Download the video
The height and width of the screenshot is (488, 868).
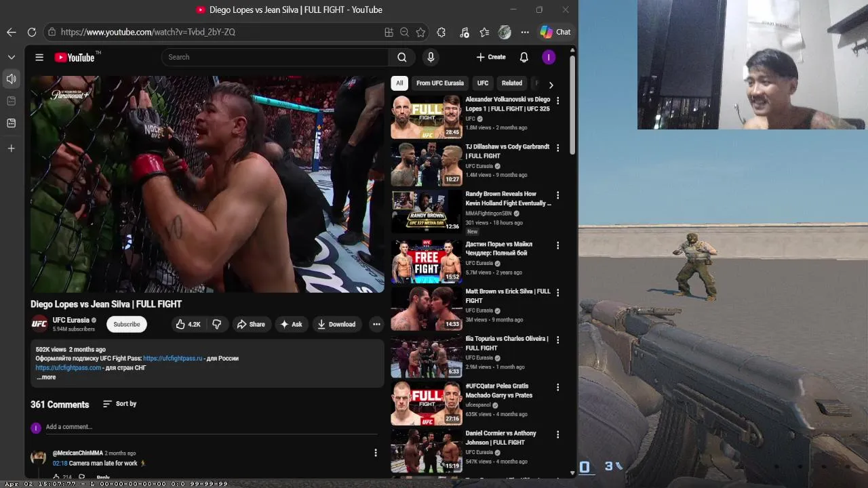click(336, 324)
